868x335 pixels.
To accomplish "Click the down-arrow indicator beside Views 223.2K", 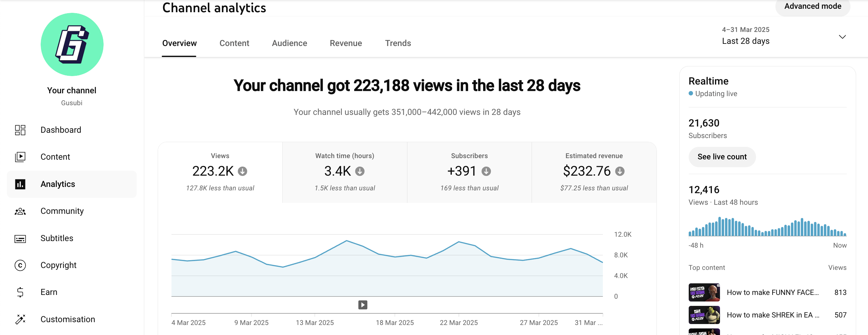I will (x=242, y=172).
